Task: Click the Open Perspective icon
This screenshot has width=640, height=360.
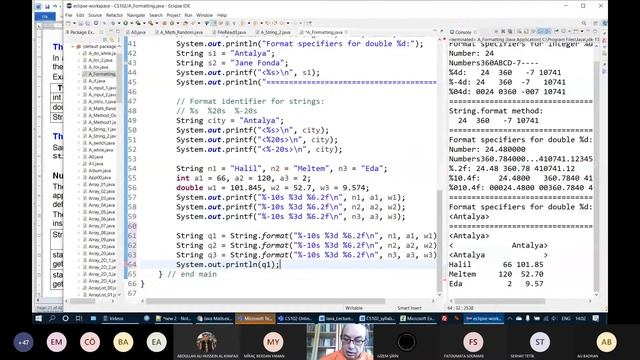Action: click(596, 23)
